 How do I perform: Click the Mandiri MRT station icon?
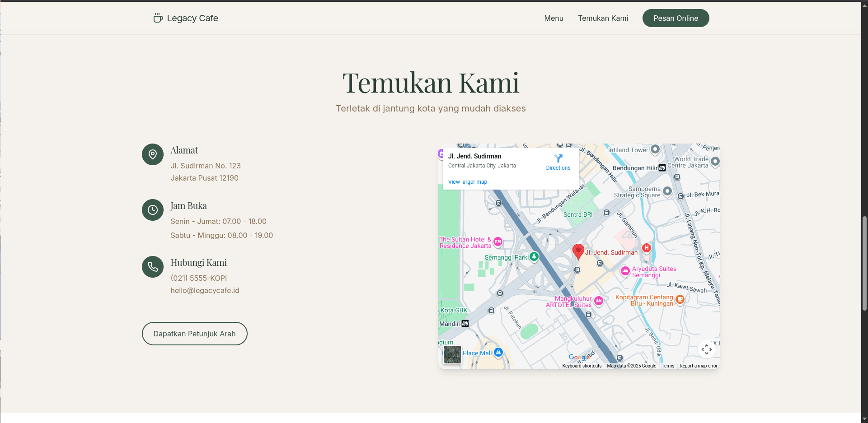pos(465,323)
